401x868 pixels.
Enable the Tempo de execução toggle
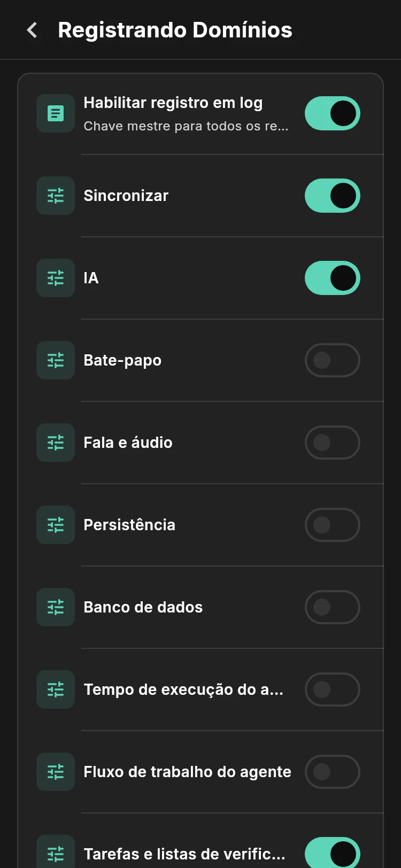333,689
